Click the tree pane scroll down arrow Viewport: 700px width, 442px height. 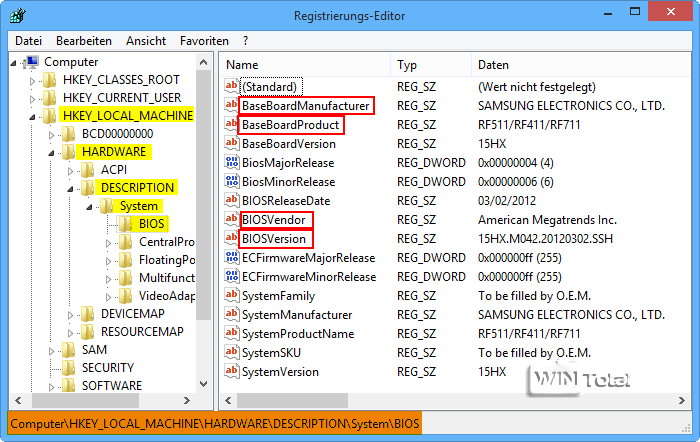(x=204, y=384)
